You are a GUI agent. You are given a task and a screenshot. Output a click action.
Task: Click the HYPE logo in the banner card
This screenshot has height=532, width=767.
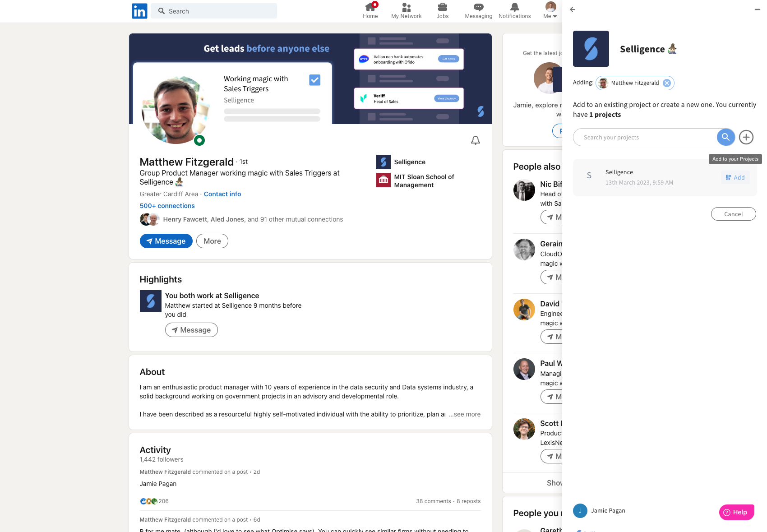coord(364,59)
